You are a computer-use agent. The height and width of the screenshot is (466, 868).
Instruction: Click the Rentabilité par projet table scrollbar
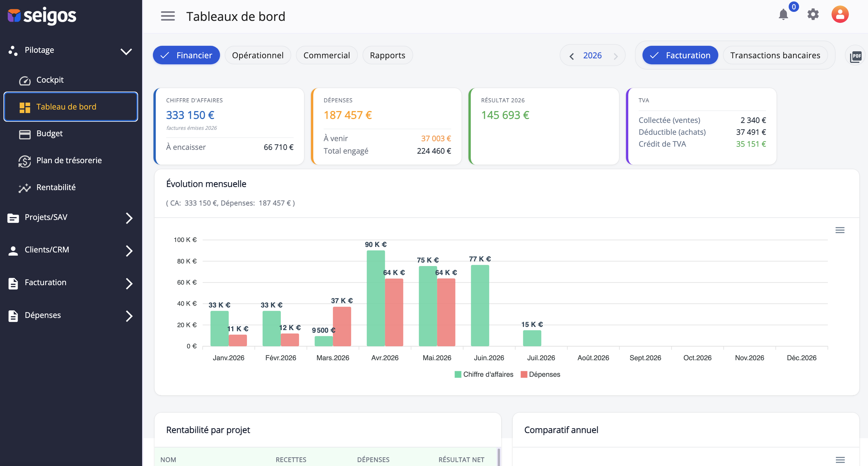(x=499, y=457)
